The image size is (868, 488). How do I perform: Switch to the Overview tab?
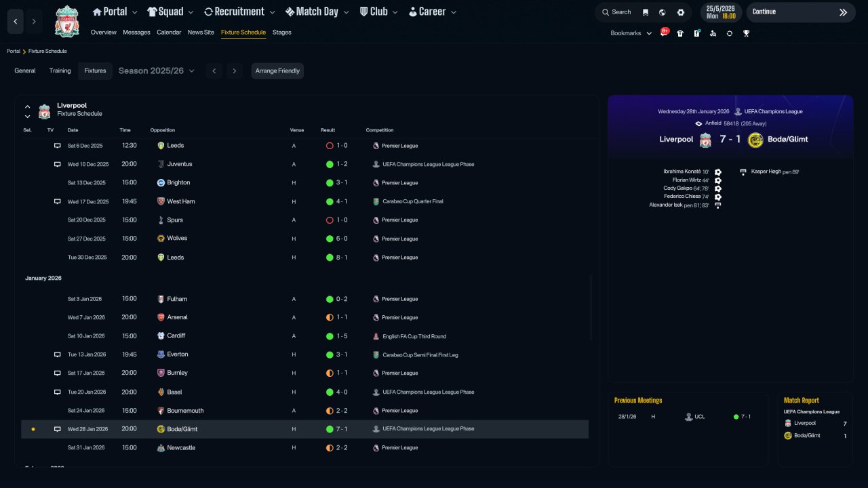104,33
